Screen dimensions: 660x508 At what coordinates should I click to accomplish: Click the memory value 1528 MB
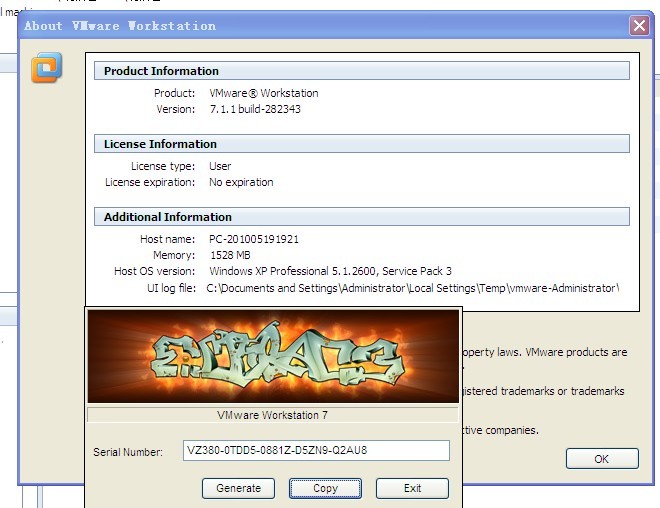point(230,255)
